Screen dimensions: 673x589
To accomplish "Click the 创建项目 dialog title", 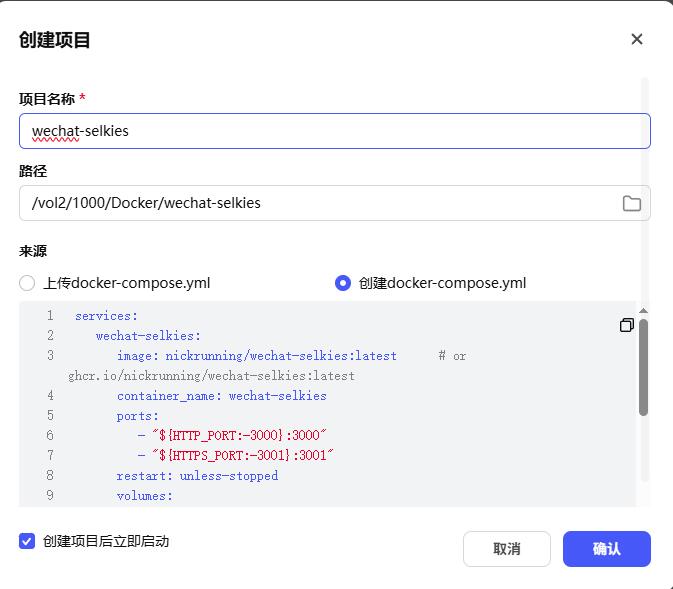I will click(55, 40).
